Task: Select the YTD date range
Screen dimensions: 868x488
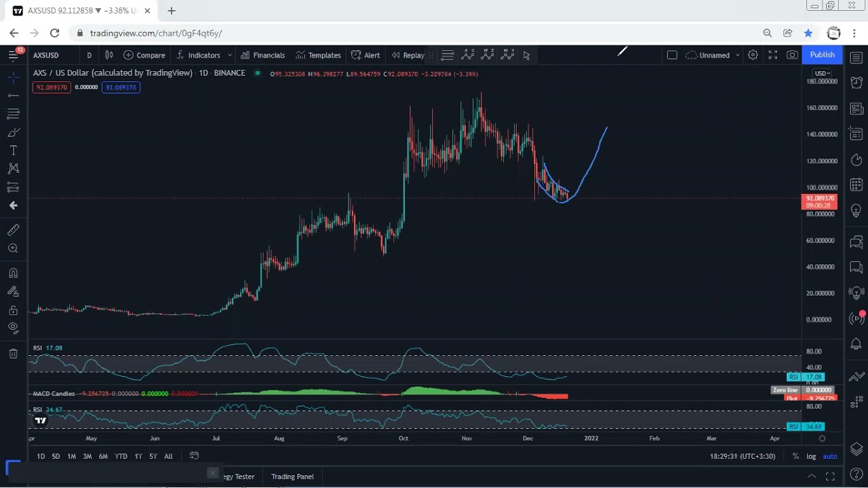Action: pyautogui.click(x=121, y=456)
